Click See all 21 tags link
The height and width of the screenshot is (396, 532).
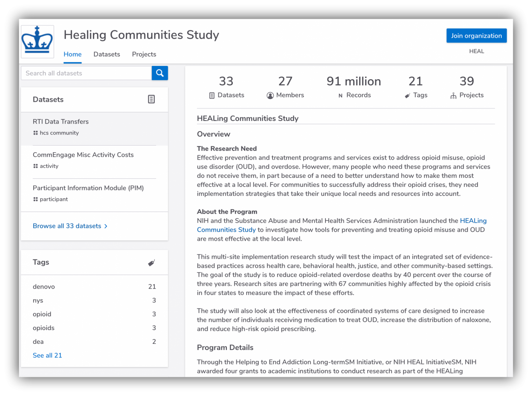point(47,355)
